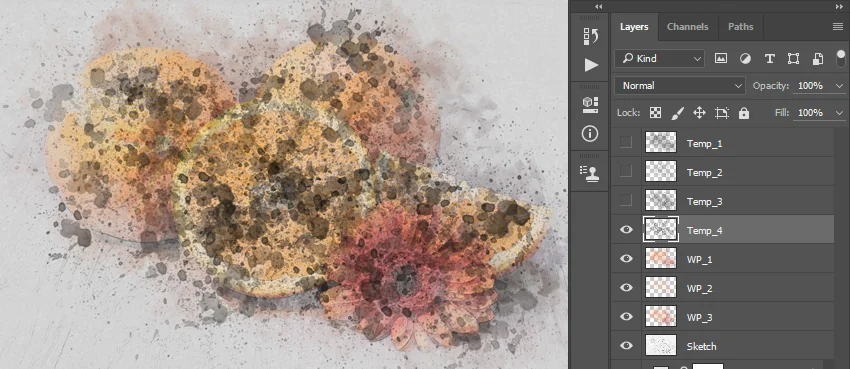Open the Actions panel play icon
850x369 pixels.
591,66
